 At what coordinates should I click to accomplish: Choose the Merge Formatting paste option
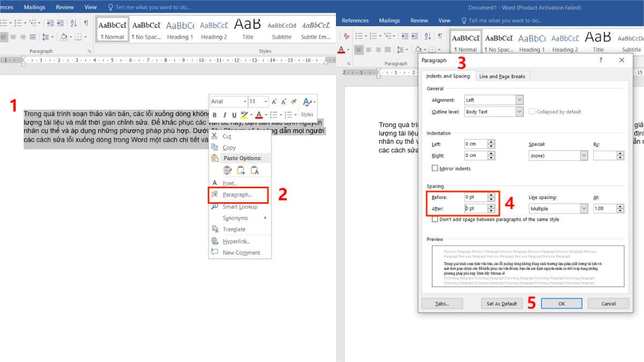pos(241,171)
